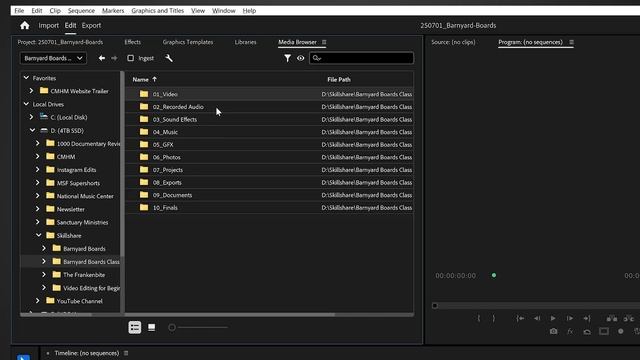Click Mark Out in Program monitor

click(494, 318)
